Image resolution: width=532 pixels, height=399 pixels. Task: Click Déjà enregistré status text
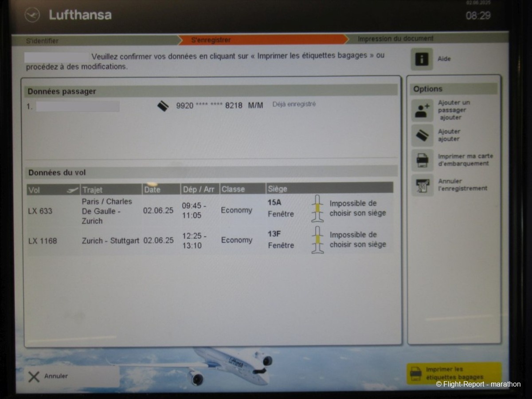294,105
